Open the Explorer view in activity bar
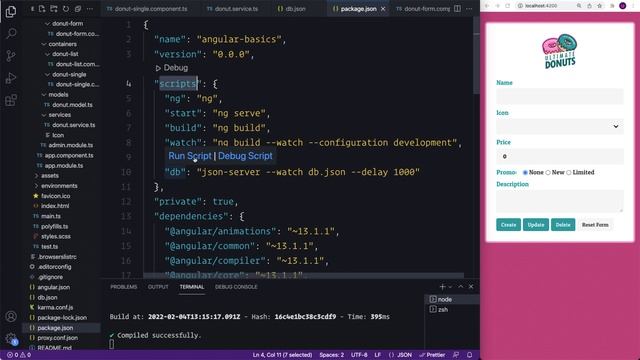 11,11
